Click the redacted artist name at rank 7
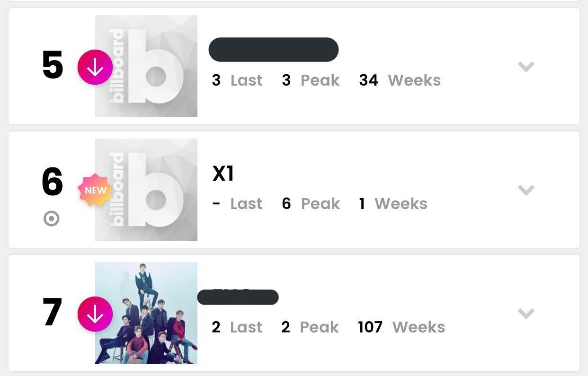Viewport: 588px width, 376px height. [x=238, y=297]
